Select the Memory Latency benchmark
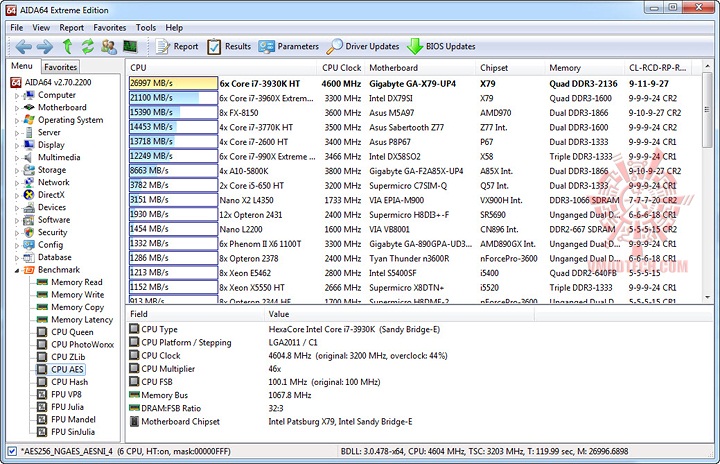The height and width of the screenshot is (464, 720). (82, 319)
